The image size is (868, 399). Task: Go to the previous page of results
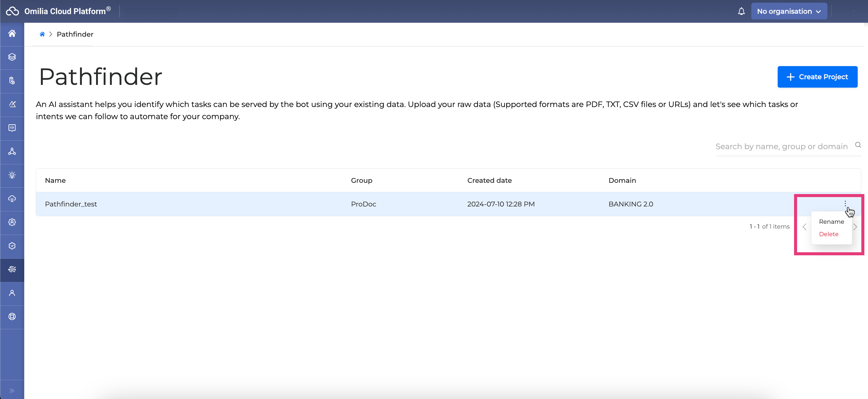coord(804,227)
